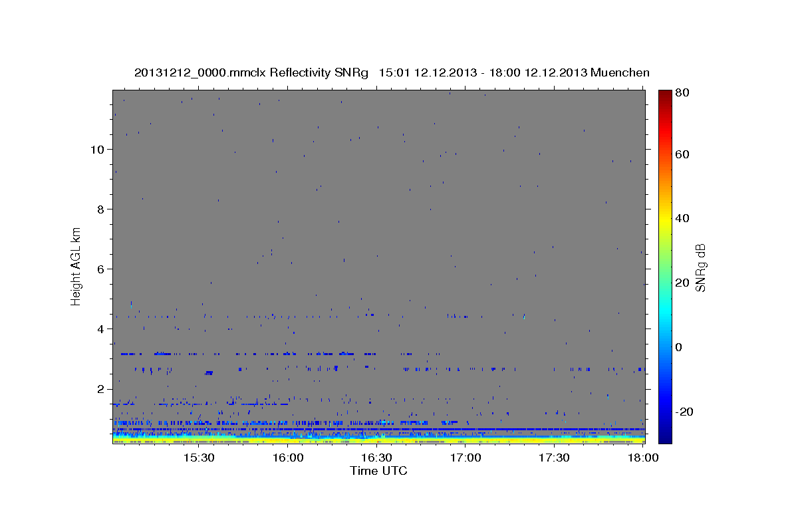Click the height tick label 10
Viewport: 798px width, 532px height.
point(96,149)
